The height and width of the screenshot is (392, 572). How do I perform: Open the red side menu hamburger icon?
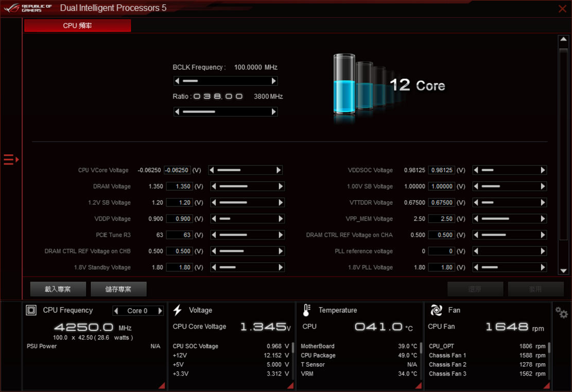[x=11, y=159]
